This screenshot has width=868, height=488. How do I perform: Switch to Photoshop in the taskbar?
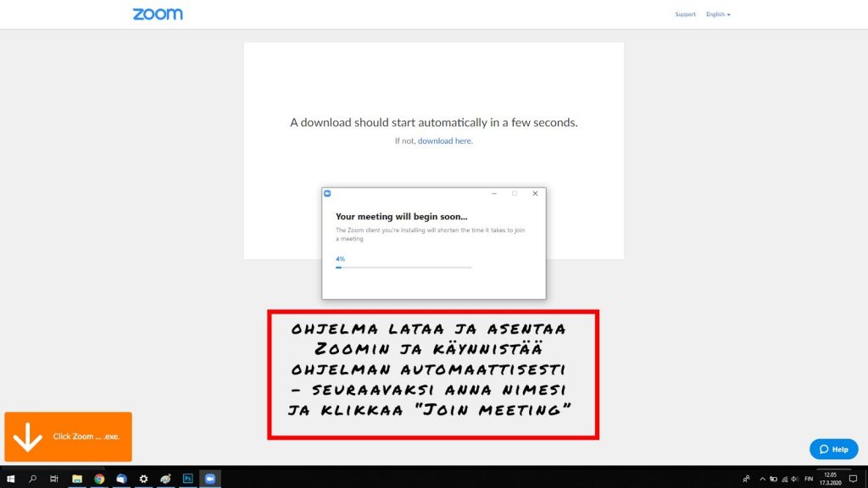point(187,479)
